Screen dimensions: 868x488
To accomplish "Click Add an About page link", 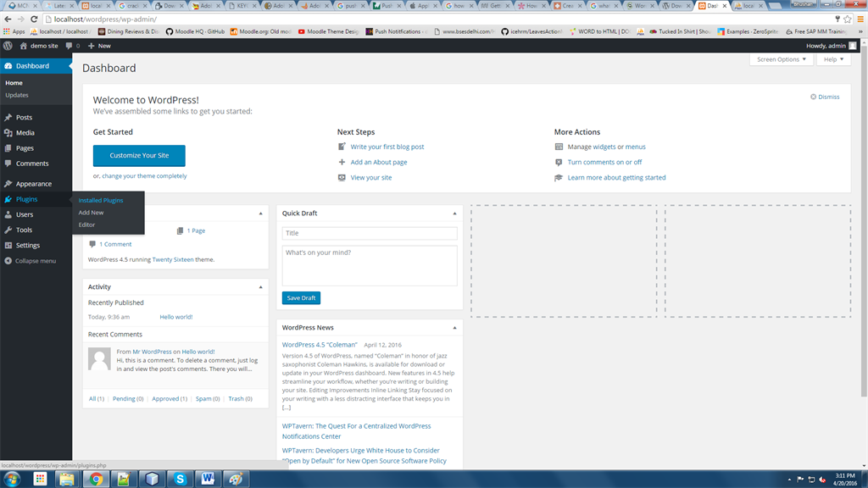I will 379,162.
